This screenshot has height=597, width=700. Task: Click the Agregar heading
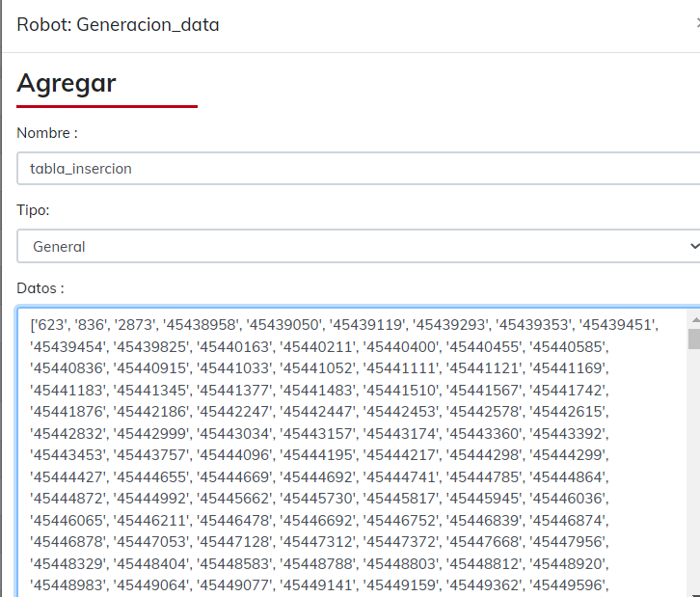67,83
